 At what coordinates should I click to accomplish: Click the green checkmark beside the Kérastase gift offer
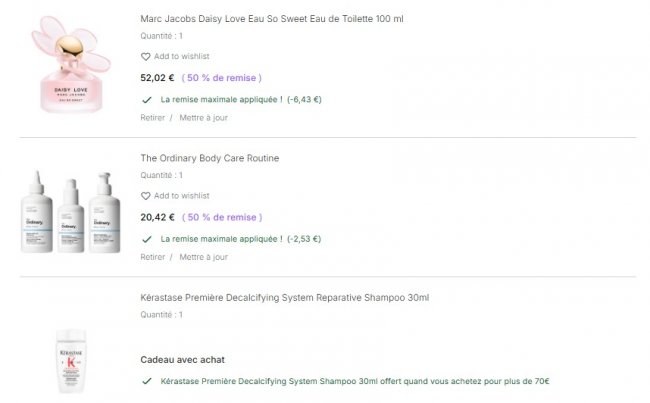pyautogui.click(x=147, y=381)
